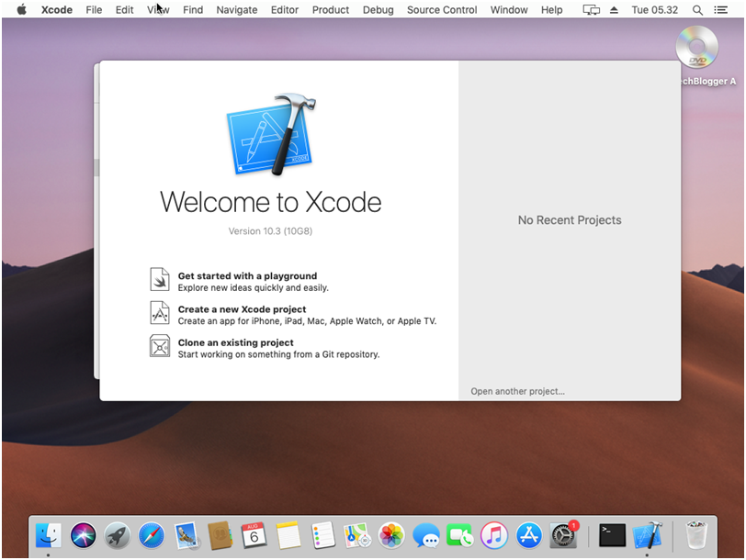Open Notification Center from the menu bar
The width and height of the screenshot is (746, 560).
(x=720, y=10)
